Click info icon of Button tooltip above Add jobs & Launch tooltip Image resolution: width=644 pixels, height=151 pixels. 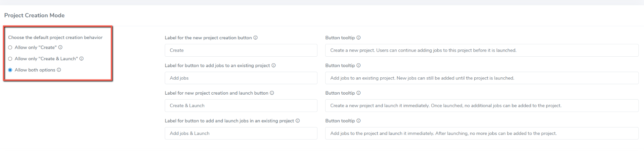(x=358, y=121)
